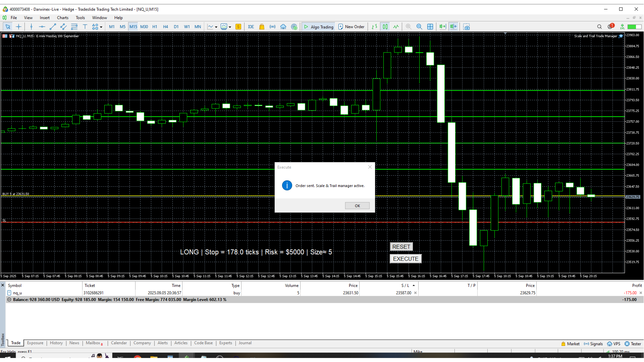644x362 pixels.
Task: Click the gold dollar trading icon
Action: click(238, 27)
